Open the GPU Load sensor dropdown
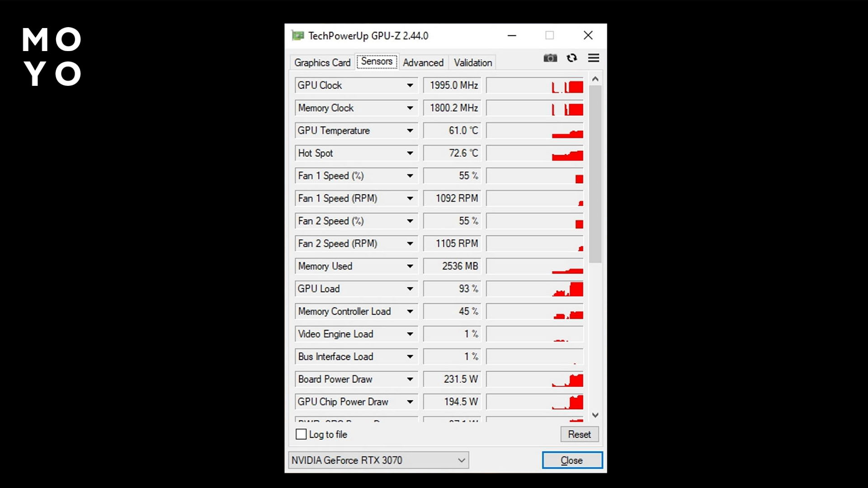The height and width of the screenshot is (488, 868). [410, 289]
